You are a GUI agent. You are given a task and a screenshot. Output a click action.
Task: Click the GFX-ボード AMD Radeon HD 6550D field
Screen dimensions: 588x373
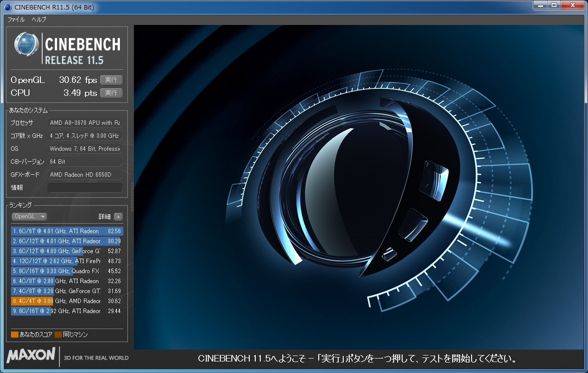coord(85,175)
